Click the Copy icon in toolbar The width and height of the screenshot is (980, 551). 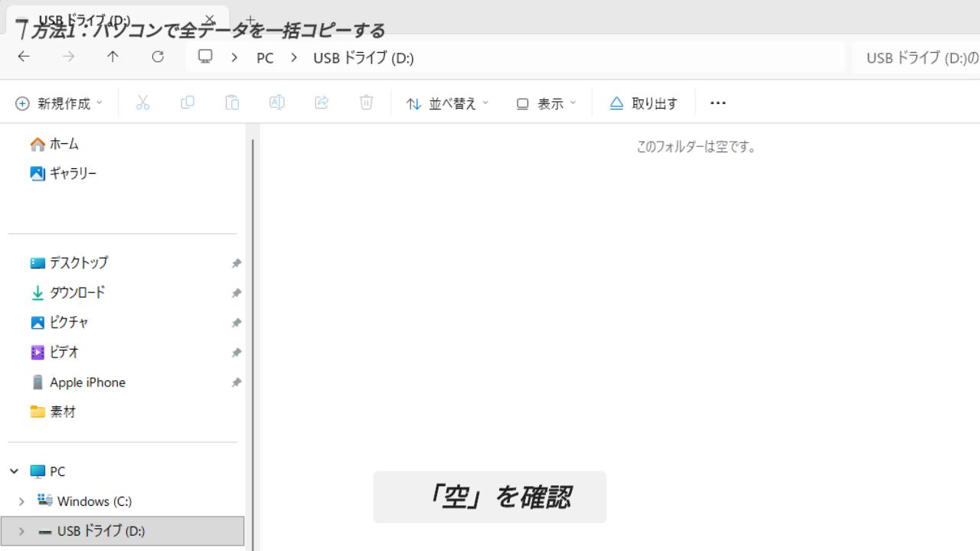(188, 103)
